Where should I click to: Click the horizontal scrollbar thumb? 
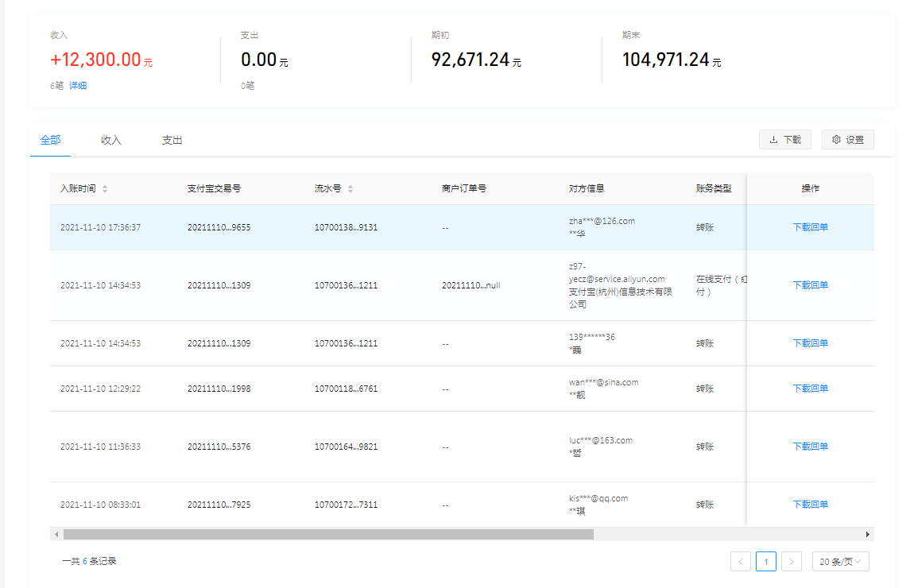point(327,535)
